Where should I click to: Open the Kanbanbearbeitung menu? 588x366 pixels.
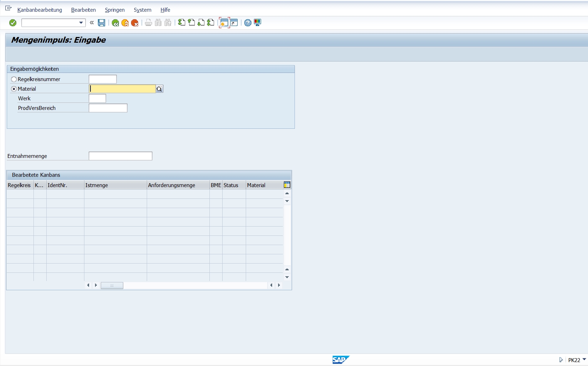tap(40, 10)
